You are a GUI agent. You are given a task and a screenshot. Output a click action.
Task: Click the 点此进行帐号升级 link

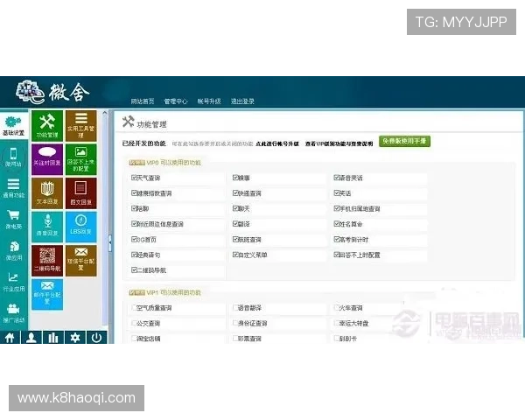click(276, 143)
